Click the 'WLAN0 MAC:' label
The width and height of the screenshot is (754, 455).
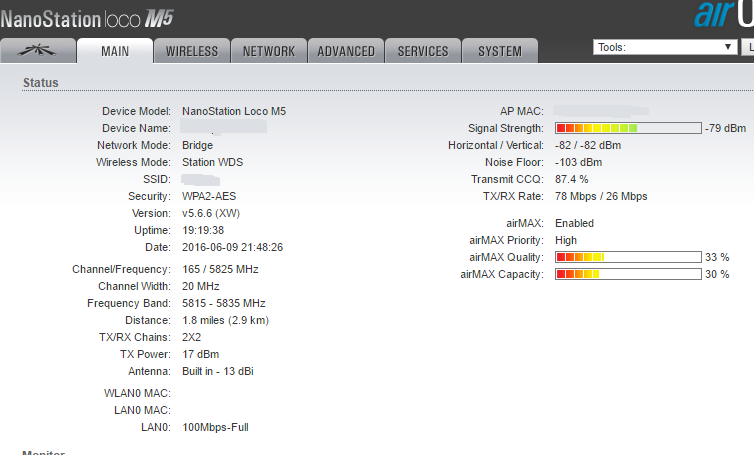[x=137, y=393]
